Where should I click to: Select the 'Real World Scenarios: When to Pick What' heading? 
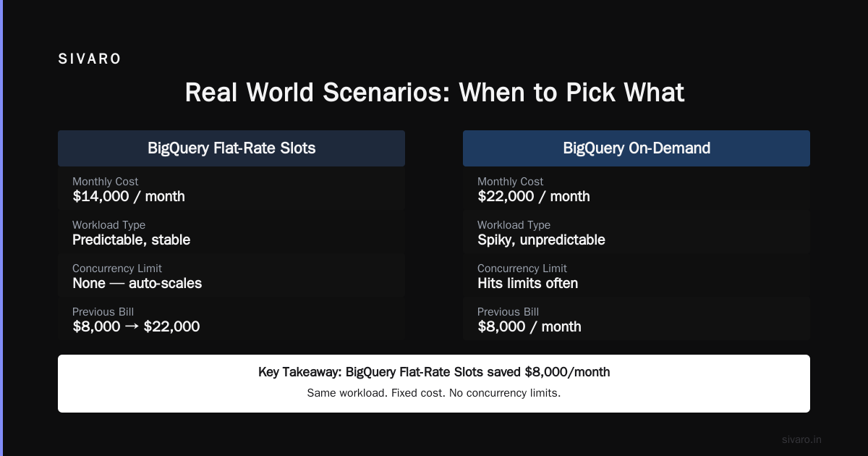click(x=434, y=93)
